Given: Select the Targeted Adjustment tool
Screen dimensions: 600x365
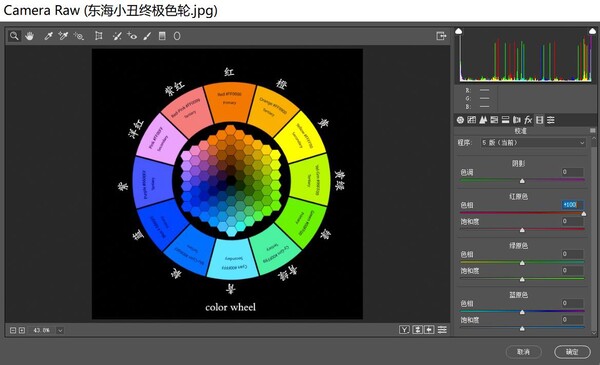Looking at the screenshot, I should [79, 36].
